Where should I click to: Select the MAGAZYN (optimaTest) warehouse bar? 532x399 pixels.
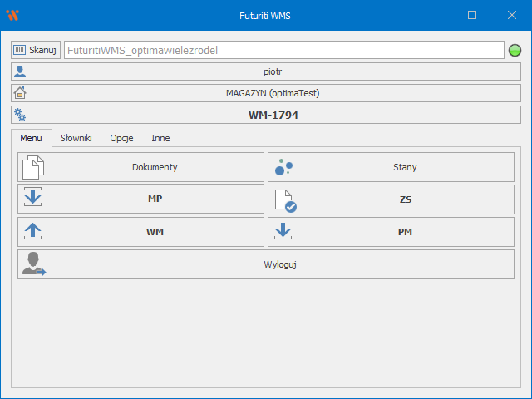273,93
